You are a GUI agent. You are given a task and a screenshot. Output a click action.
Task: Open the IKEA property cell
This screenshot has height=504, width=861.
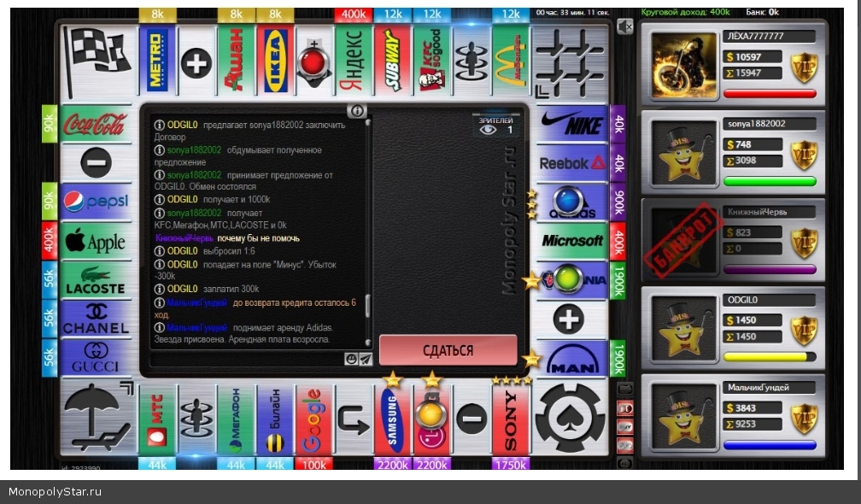[275, 62]
